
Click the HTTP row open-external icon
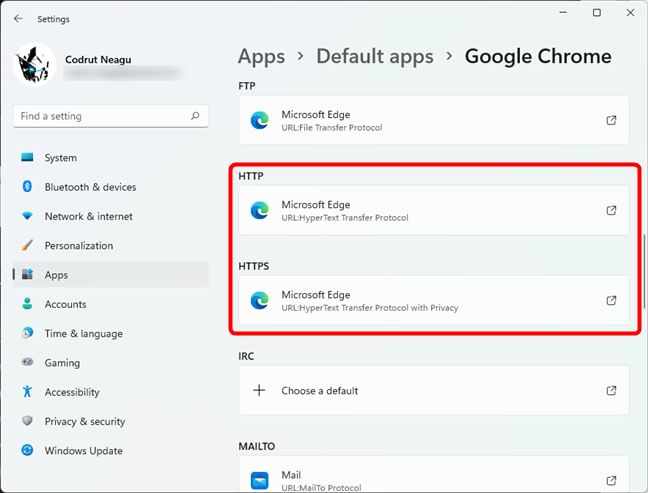(611, 210)
